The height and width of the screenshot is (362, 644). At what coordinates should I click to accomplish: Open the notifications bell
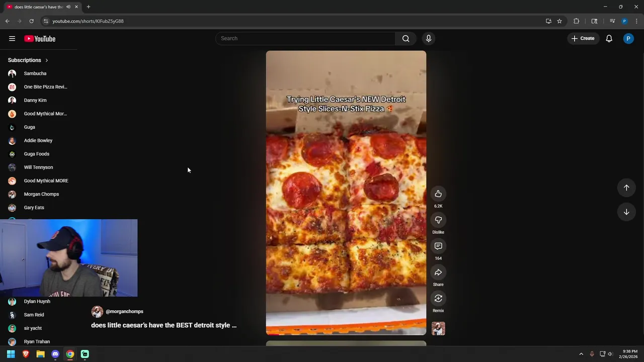pos(609,39)
